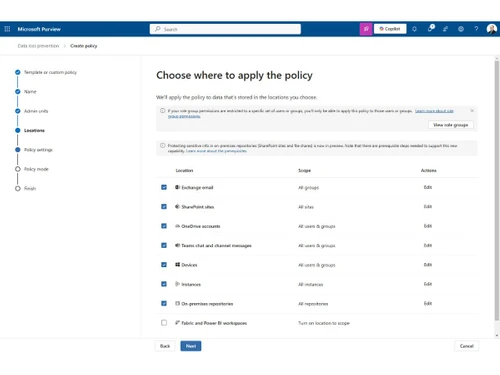Open the app launcher waffle icon

(x=7, y=29)
